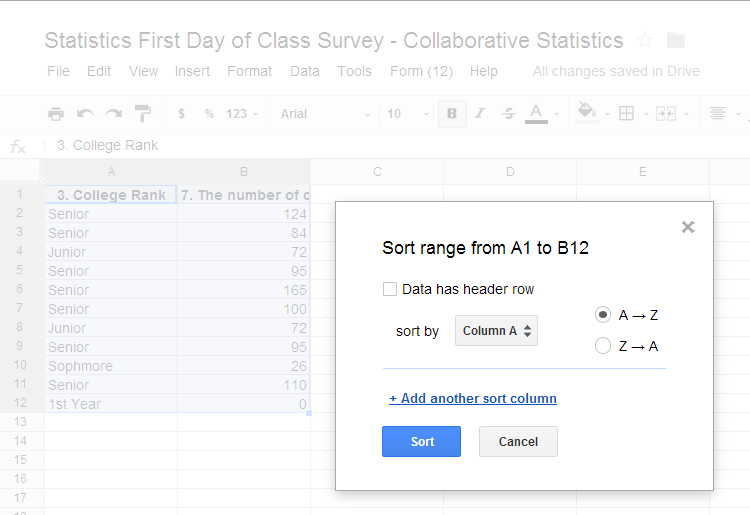Open the text color A icon

point(536,114)
